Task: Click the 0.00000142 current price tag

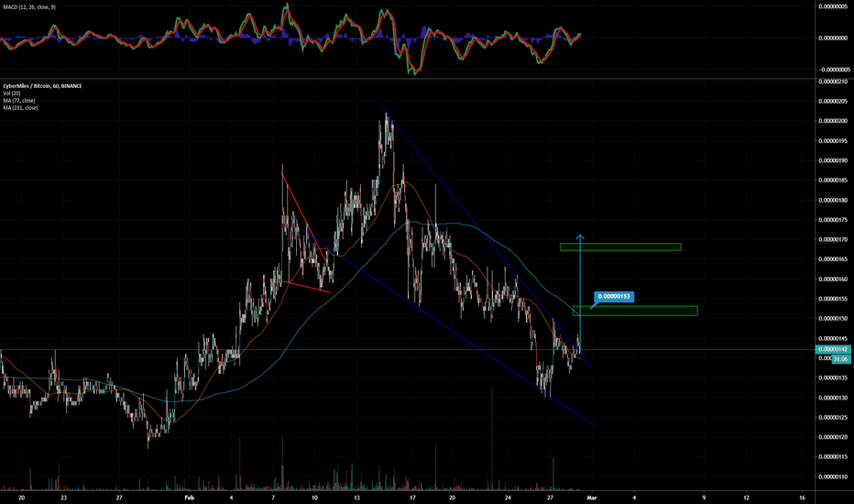Action: click(x=833, y=349)
